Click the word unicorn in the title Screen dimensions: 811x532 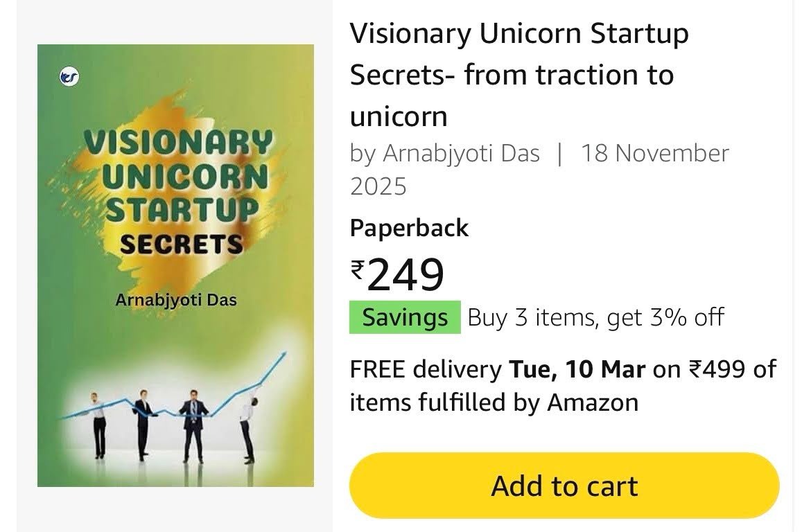pyautogui.click(x=399, y=116)
